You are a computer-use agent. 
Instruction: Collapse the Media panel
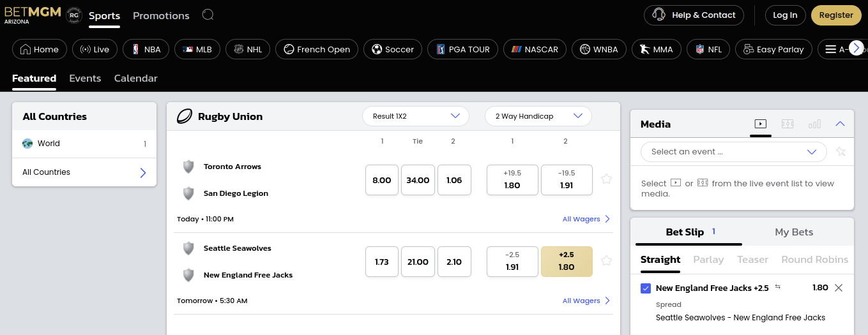pyautogui.click(x=841, y=124)
